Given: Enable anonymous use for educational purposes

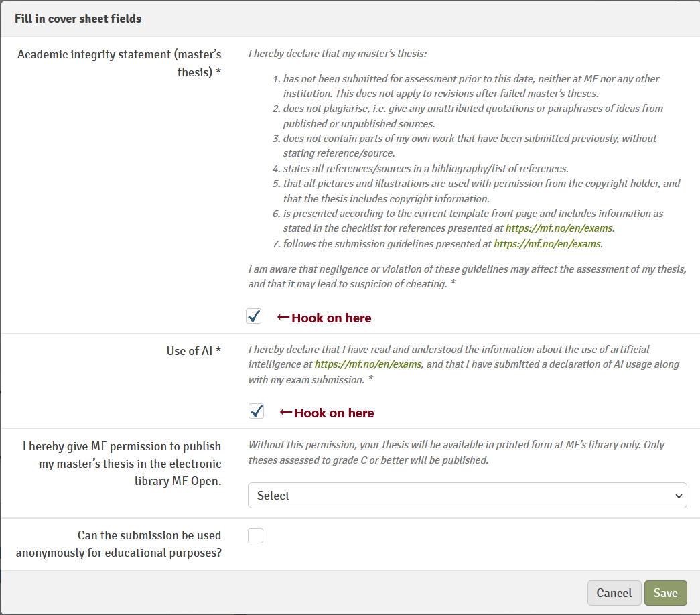Looking at the screenshot, I should [255, 535].
